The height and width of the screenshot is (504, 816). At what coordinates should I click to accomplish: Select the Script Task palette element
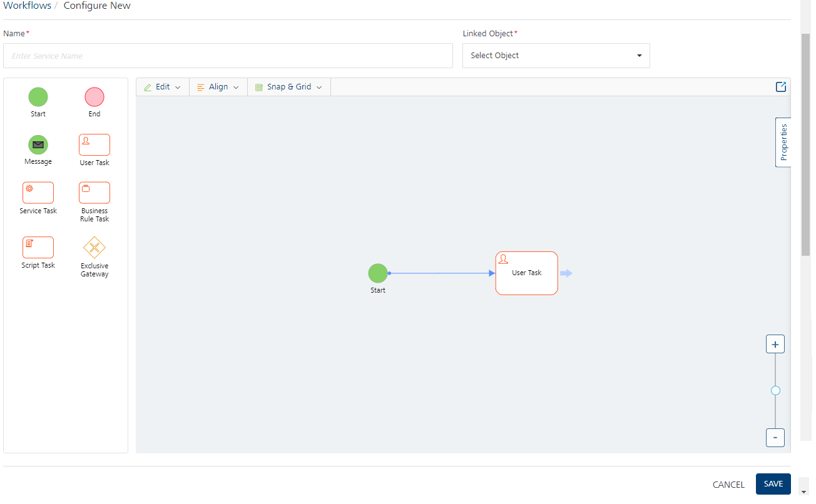(38, 247)
